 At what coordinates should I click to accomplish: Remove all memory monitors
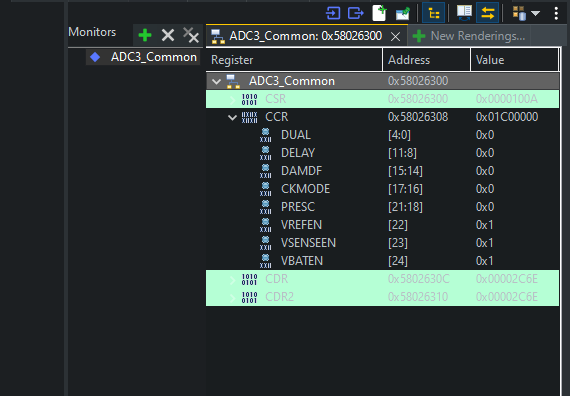[191, 35]
